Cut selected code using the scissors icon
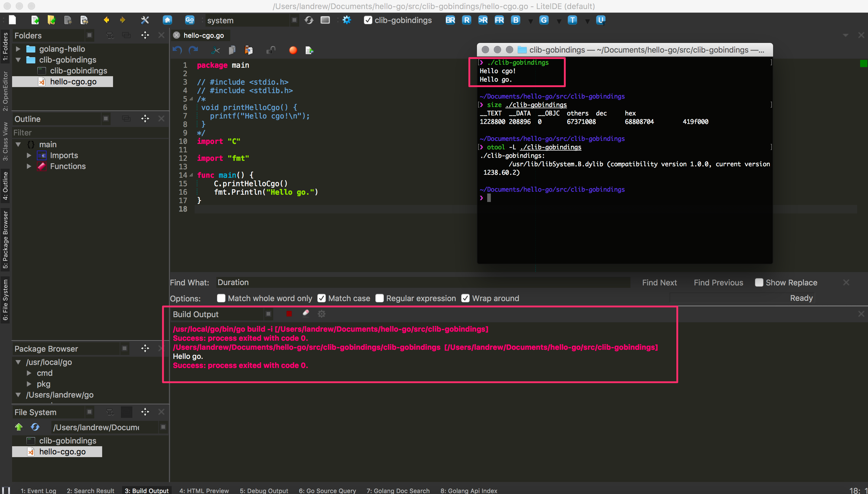The image size is (868, 494). 216,50
